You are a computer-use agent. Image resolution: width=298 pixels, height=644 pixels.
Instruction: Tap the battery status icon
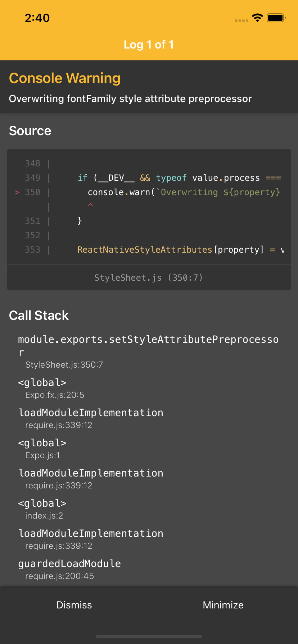pyautogui.click(x=276, y=18)
